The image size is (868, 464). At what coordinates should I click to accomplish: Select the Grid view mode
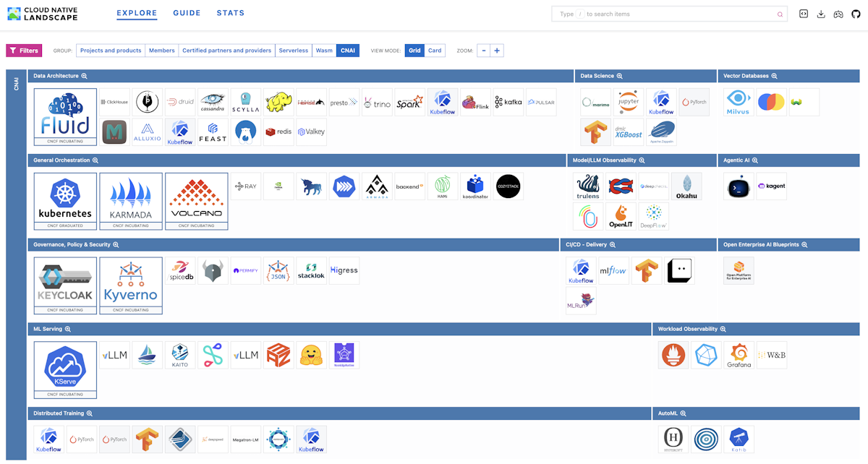pyautogui.click(x=414, y=51)
